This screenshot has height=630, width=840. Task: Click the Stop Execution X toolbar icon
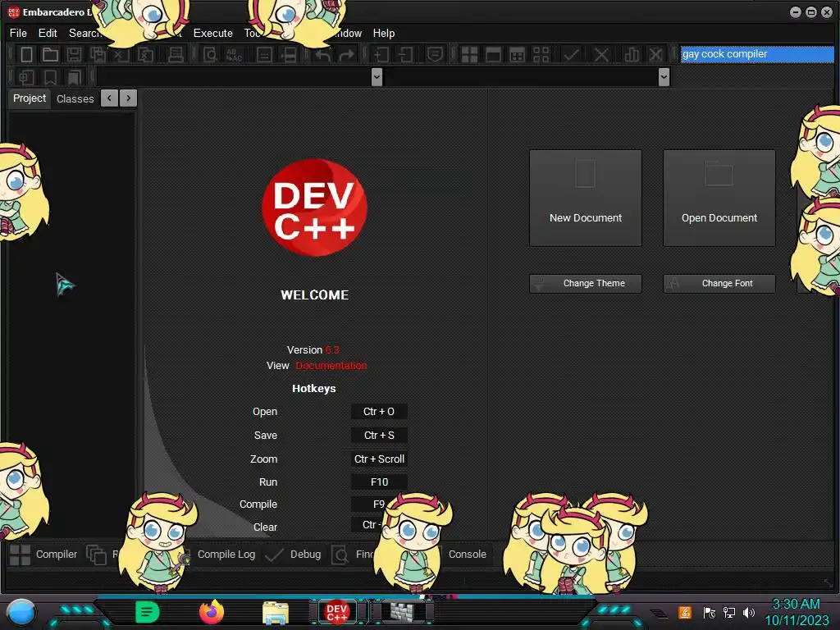coord(601,55)
